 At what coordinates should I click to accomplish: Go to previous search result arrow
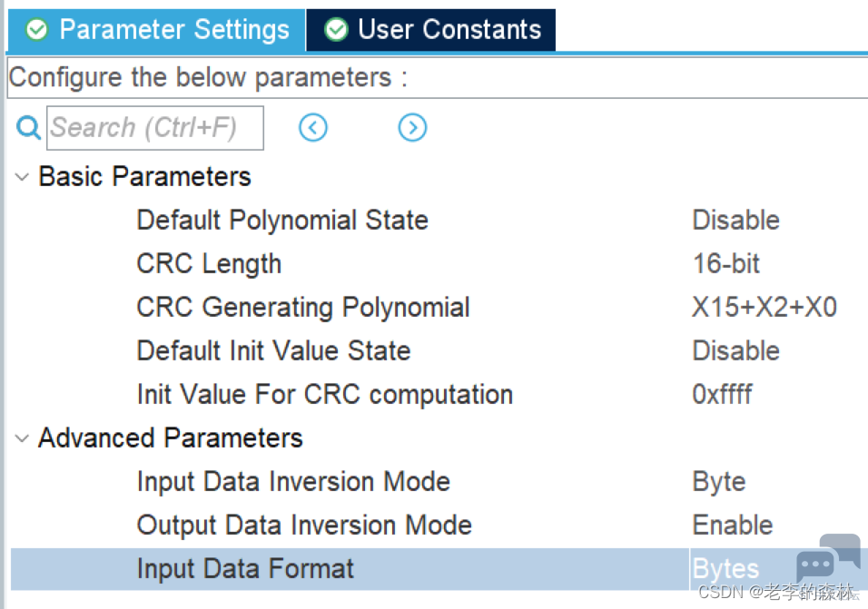pyautogui.click(x=313, y=128)
